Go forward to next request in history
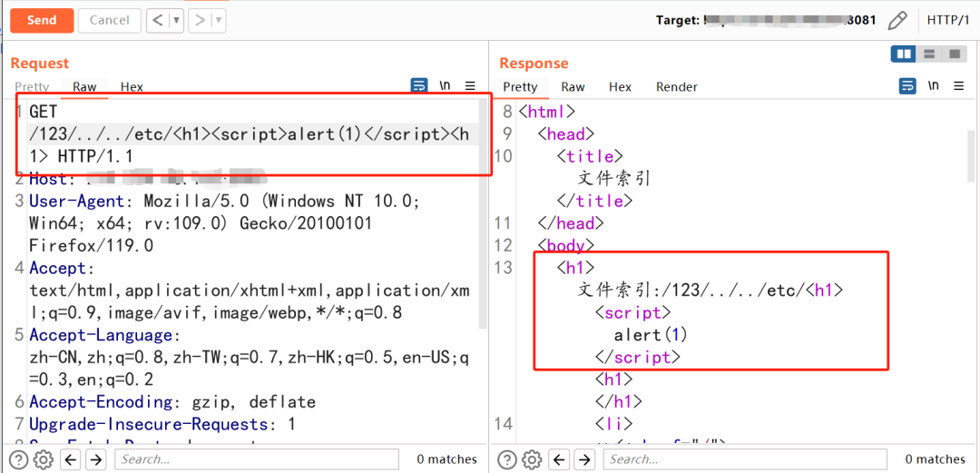Image resolution: width=980 pixels, height=473 pixels. 200,20
